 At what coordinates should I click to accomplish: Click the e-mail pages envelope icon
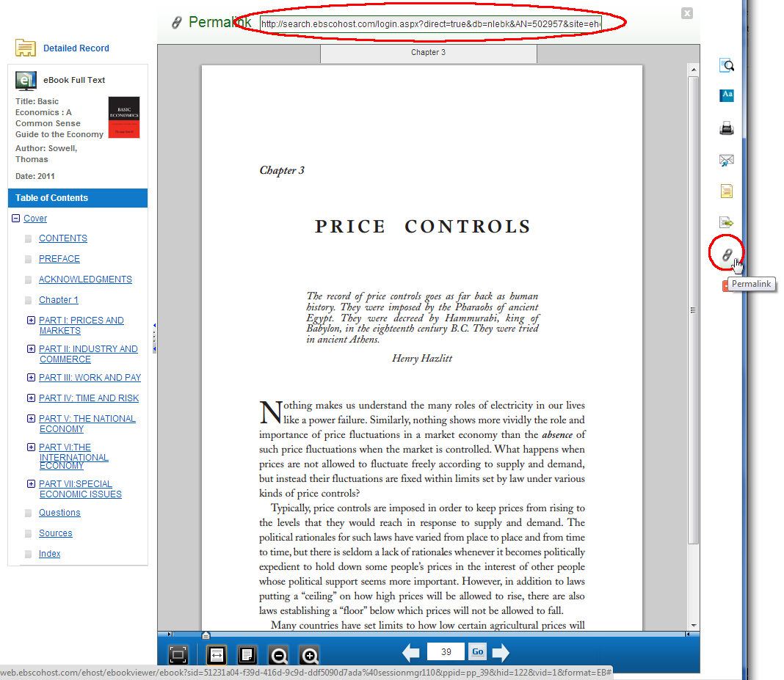pos(727,160)
